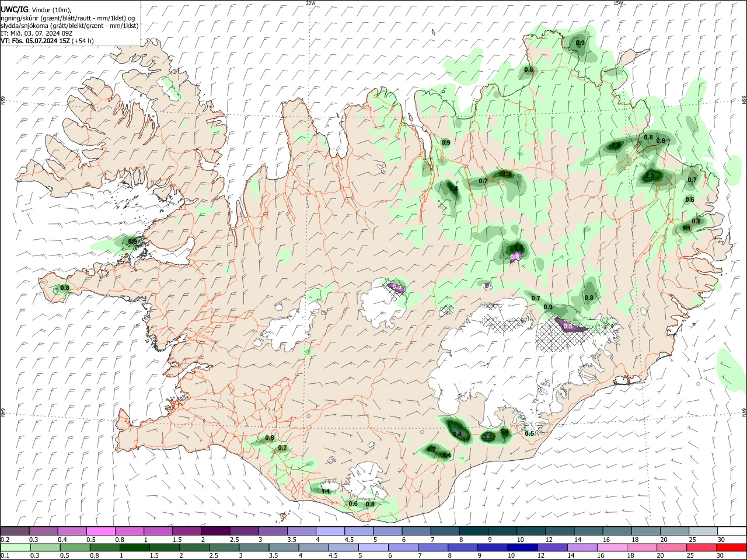Click upper legend swatch between 0.2 and 0.3
This screenshot has height=560, width=747.
pos(15,531)
